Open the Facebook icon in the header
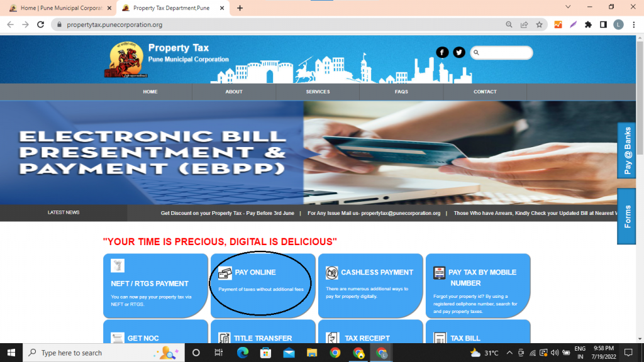 [x=442, y=52]
